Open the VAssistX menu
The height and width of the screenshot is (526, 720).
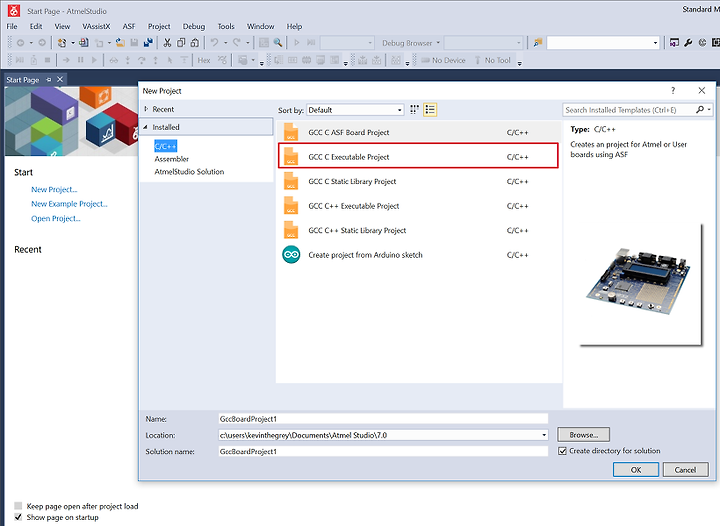coord(96,26)
